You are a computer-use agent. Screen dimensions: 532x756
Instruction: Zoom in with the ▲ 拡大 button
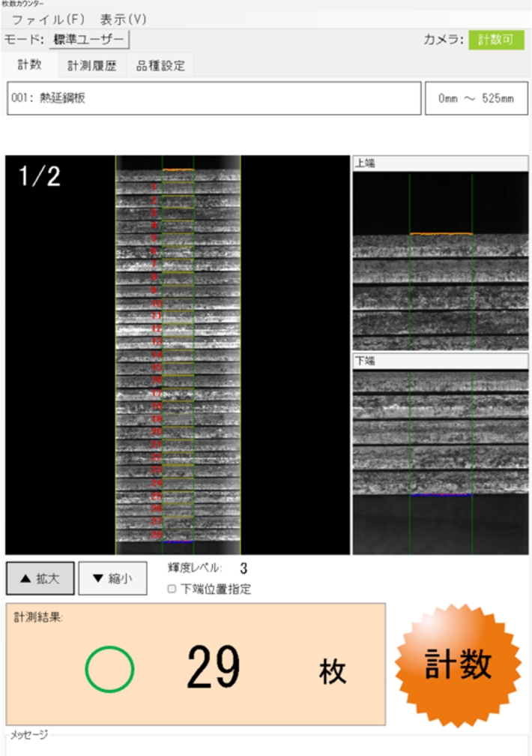40,578
